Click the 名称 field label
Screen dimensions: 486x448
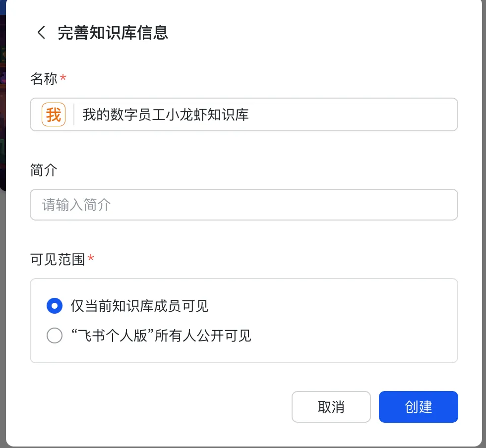click(44, 79)
